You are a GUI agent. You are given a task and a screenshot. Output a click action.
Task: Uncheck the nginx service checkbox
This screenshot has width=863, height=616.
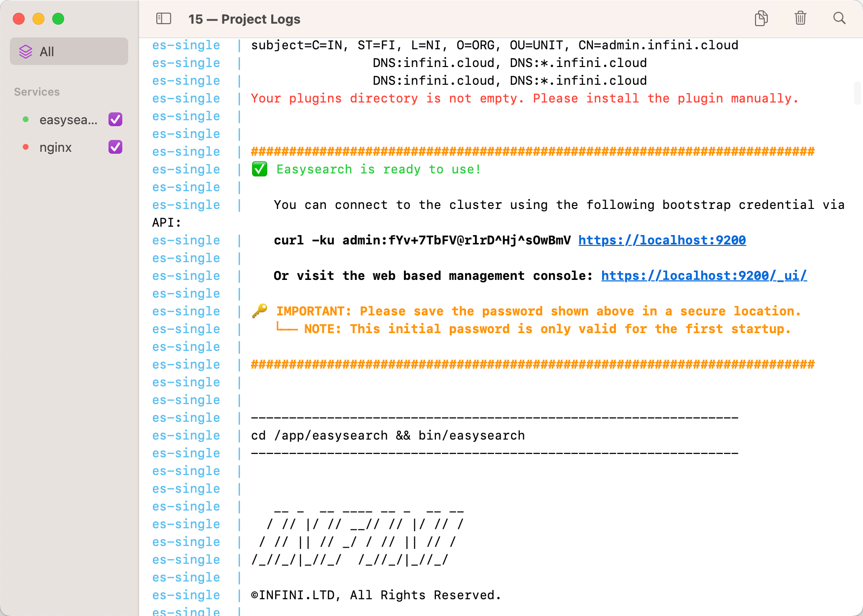[115, 147]
